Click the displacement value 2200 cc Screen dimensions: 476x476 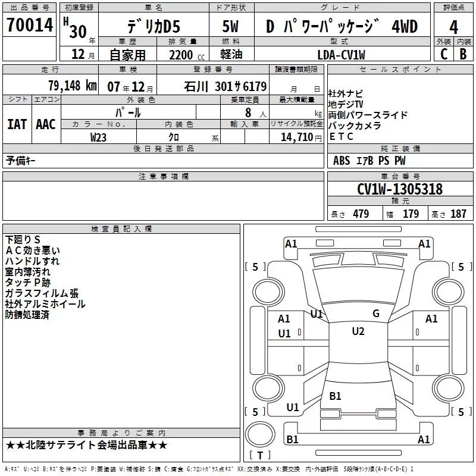[187, 55]
